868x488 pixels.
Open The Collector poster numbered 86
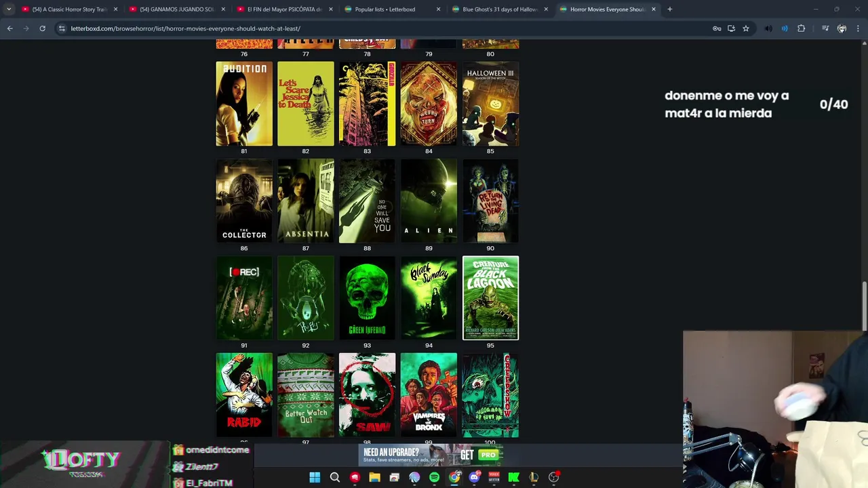(x=244, y=201)
